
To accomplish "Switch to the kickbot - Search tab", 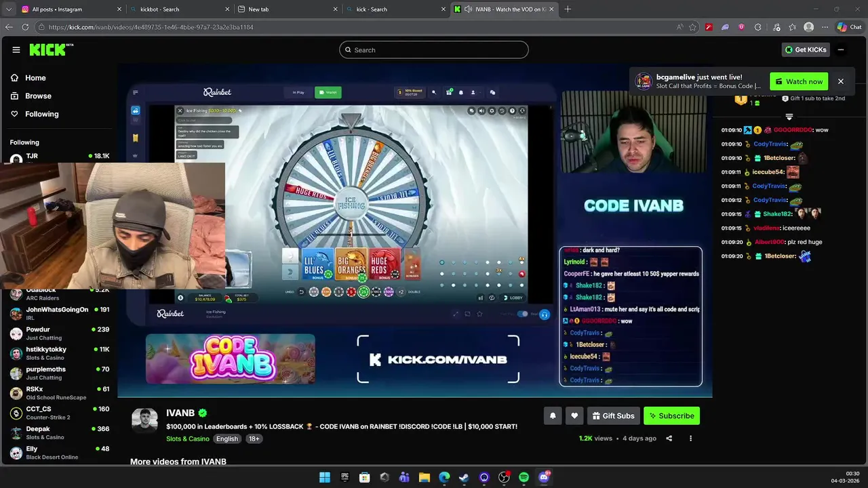I will tap(180, 9).
